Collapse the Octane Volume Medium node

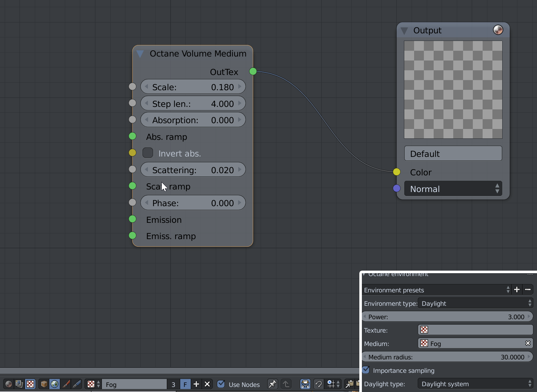pyautogui.click(x=140, y=54)
